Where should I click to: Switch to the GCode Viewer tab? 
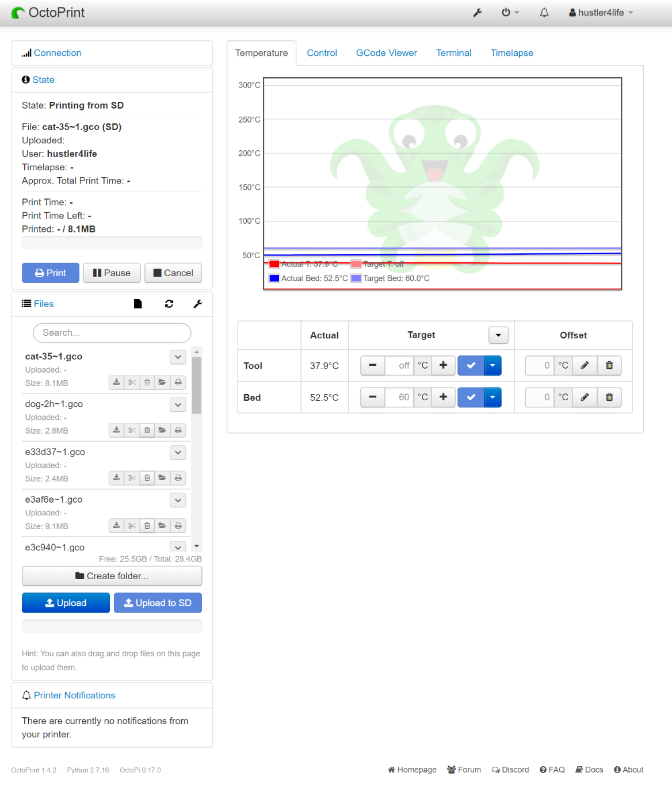point(386,53)
